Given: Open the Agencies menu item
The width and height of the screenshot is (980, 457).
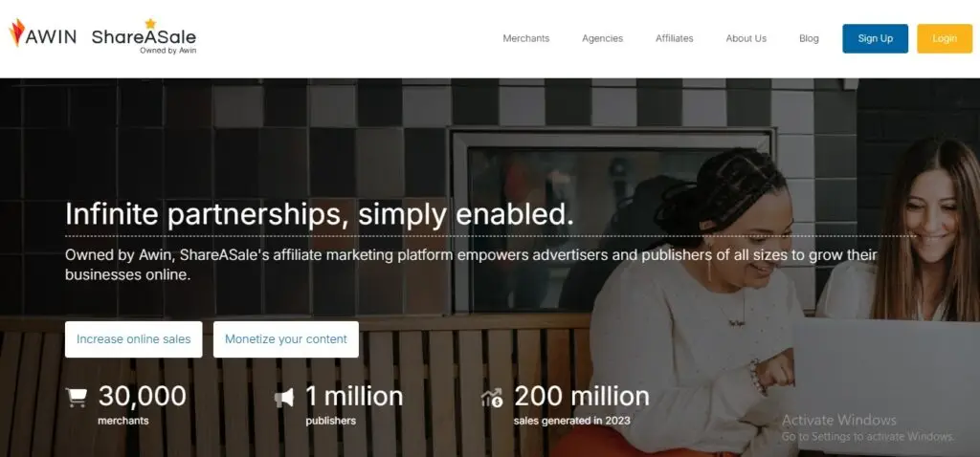Looking at the screenshot, I should click(x=603, y=38).
